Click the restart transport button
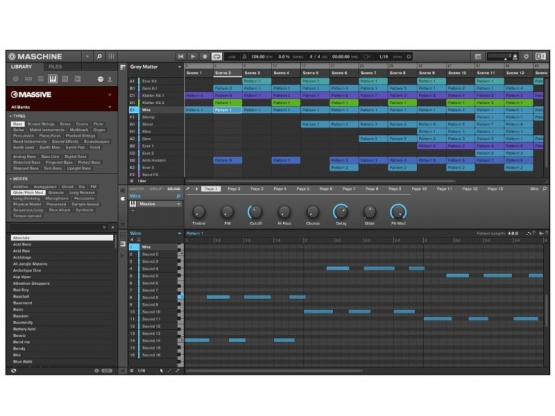 [181, 57]
